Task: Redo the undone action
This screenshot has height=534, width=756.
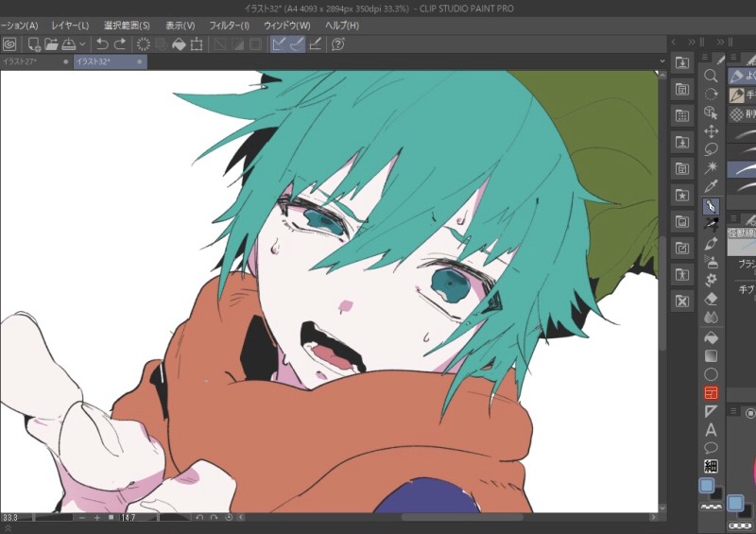Action: (120, 44)
